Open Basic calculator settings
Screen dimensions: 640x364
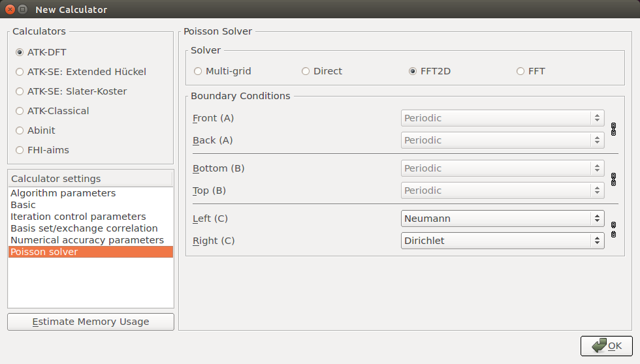91,205
